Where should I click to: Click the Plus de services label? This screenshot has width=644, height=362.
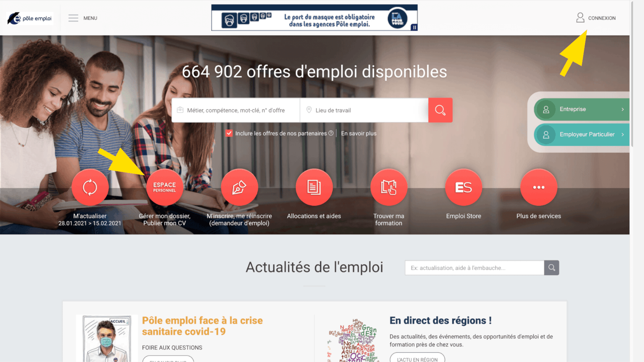coord(539,216)
